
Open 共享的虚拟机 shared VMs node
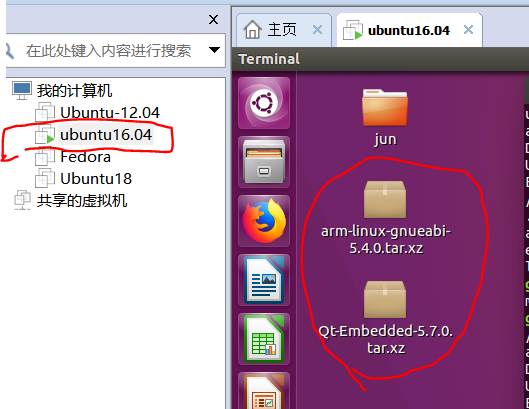click(x=82, y=201)
